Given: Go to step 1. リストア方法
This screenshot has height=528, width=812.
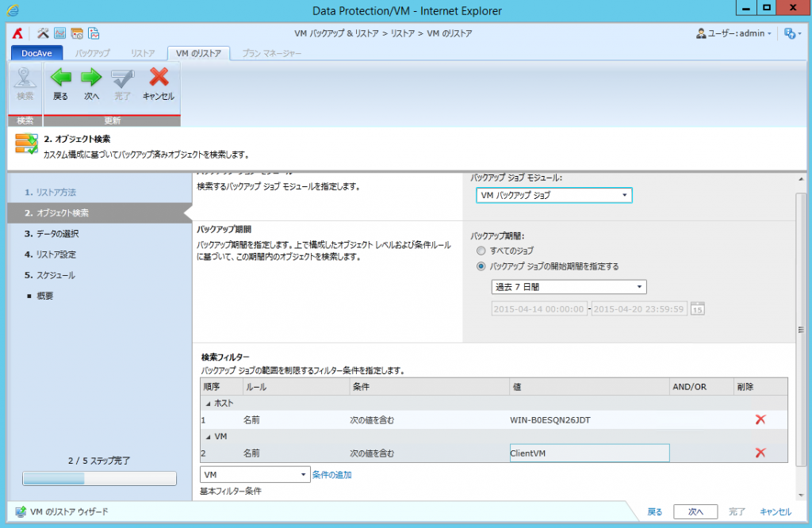Looking at the screenshot, I should [50, 193].
